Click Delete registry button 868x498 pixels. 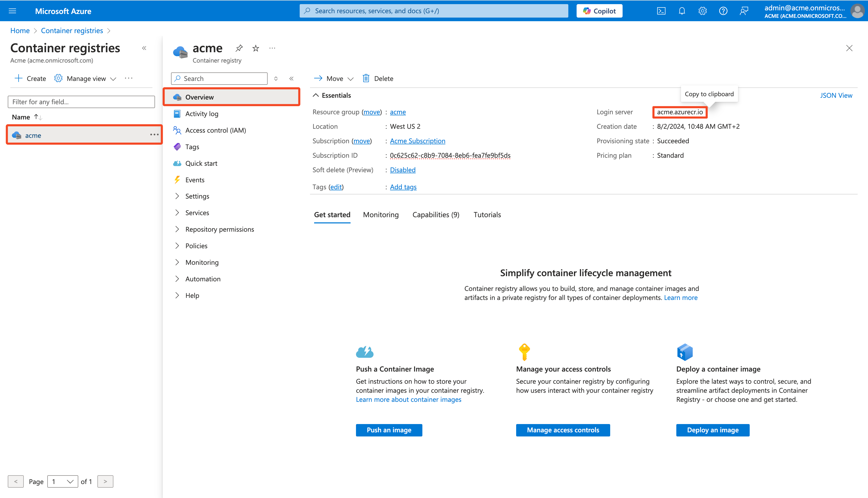(x=378, y=79)
